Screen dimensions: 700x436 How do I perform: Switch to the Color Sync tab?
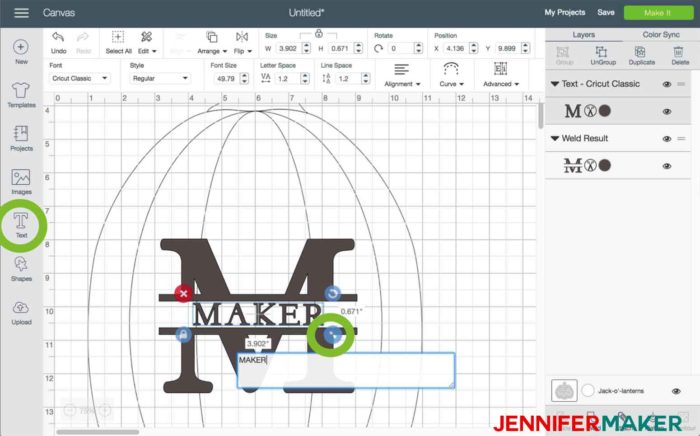661,35
